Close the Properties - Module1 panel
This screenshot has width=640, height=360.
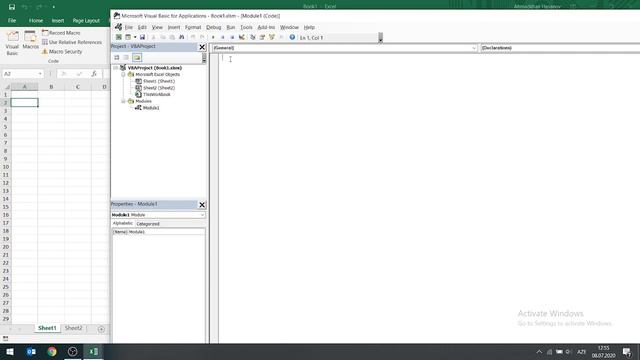click(202, 204)
